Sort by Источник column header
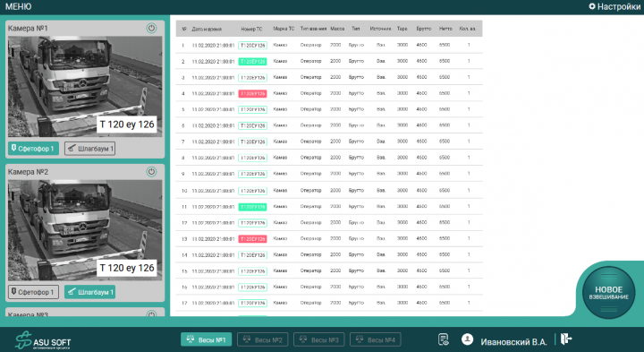The image size is (644, 352). [x=380, y=29]
